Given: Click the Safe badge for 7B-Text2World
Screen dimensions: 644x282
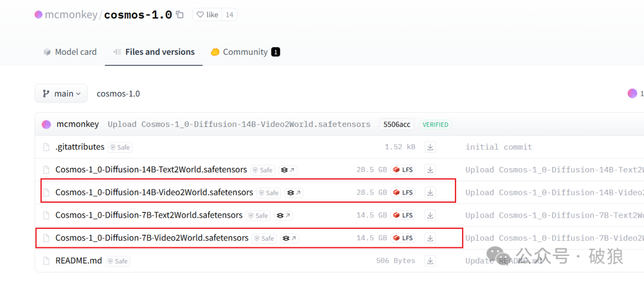Looking at the screenshot, I should click(258, 215).
